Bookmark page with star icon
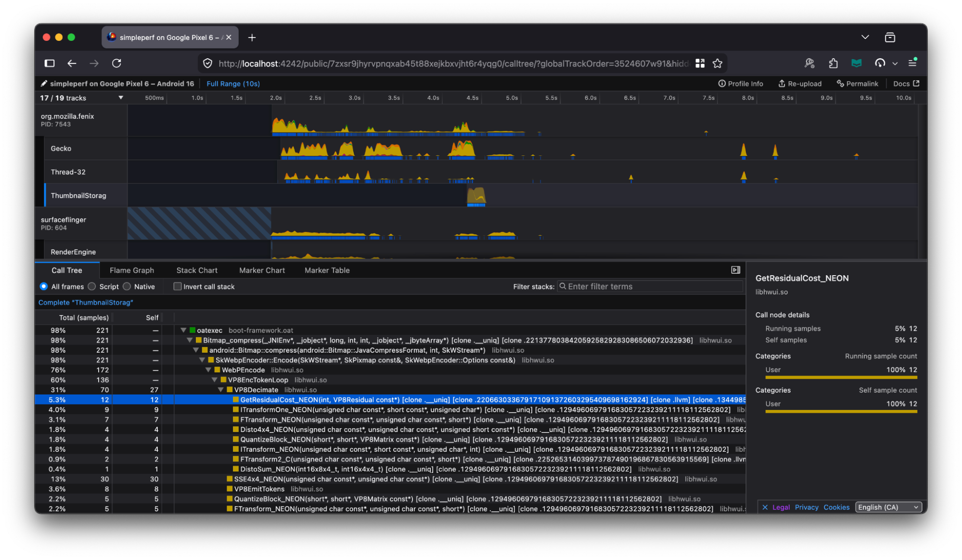The width and height of the screenshot is (962, 560). [717, 63]
